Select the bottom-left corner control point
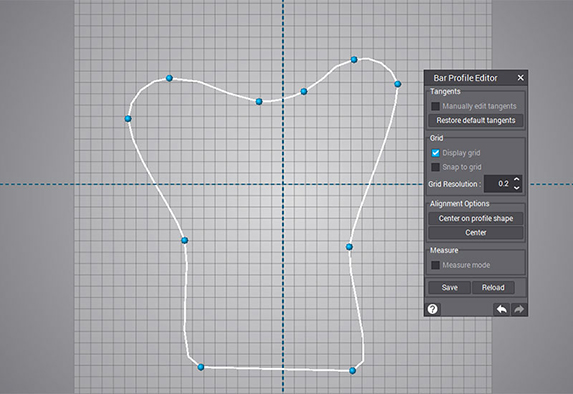 pos(201,367)
